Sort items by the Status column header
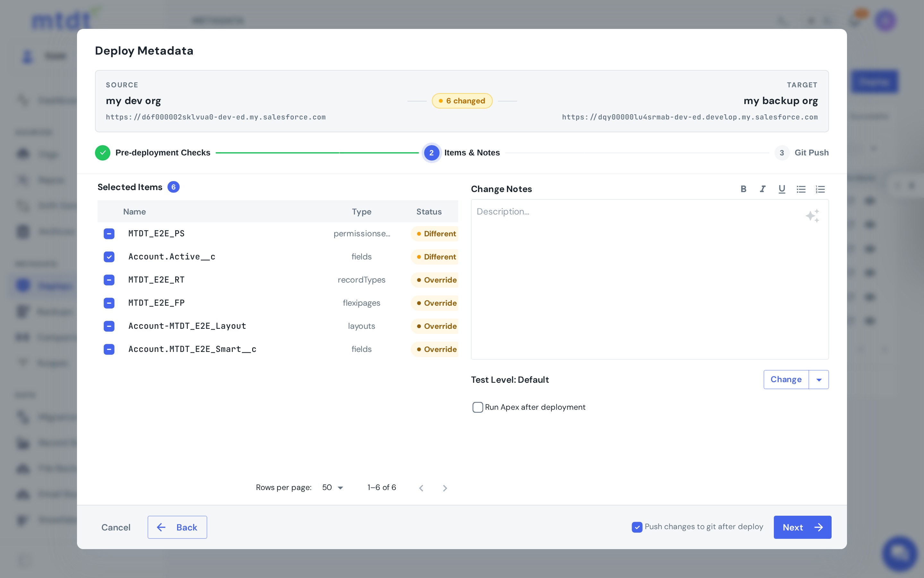Screen dimensions: 924x578 click(x=429, y=211)
